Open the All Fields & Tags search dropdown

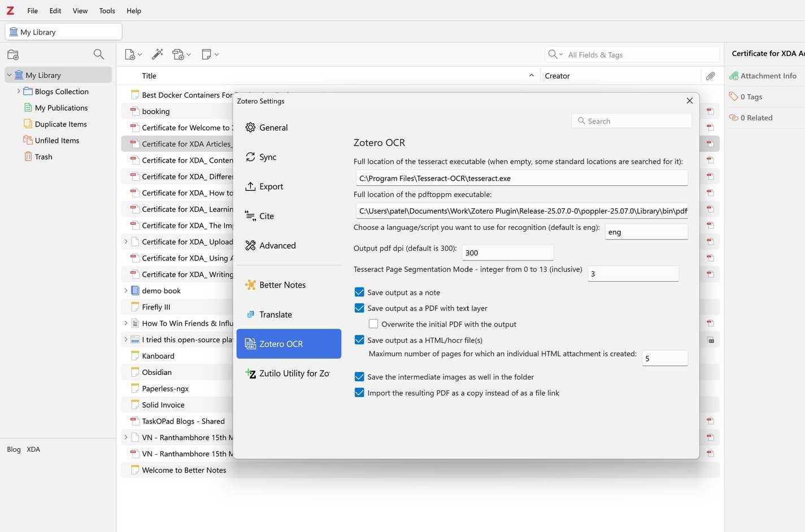point(560,54)
